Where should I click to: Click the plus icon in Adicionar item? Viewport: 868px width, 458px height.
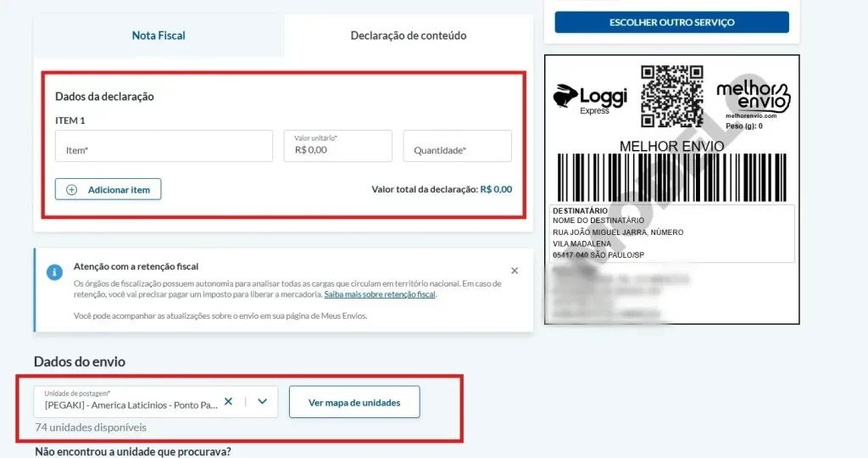[x=72, y=189]
